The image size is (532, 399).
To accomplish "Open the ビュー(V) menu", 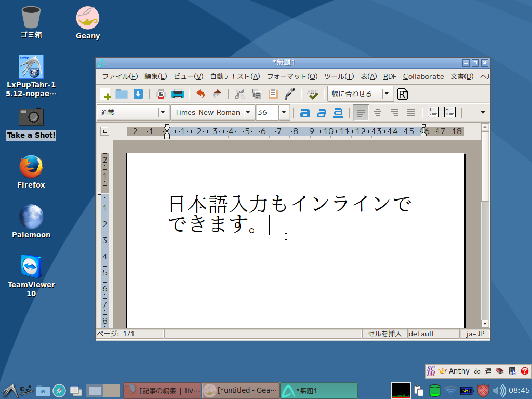I will [x=188, y=77].
